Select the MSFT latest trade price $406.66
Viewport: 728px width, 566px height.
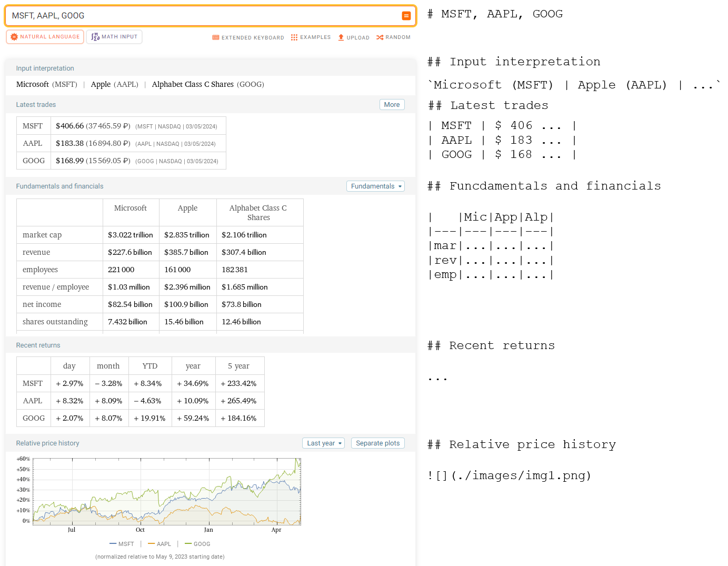(x=70, y=126)
